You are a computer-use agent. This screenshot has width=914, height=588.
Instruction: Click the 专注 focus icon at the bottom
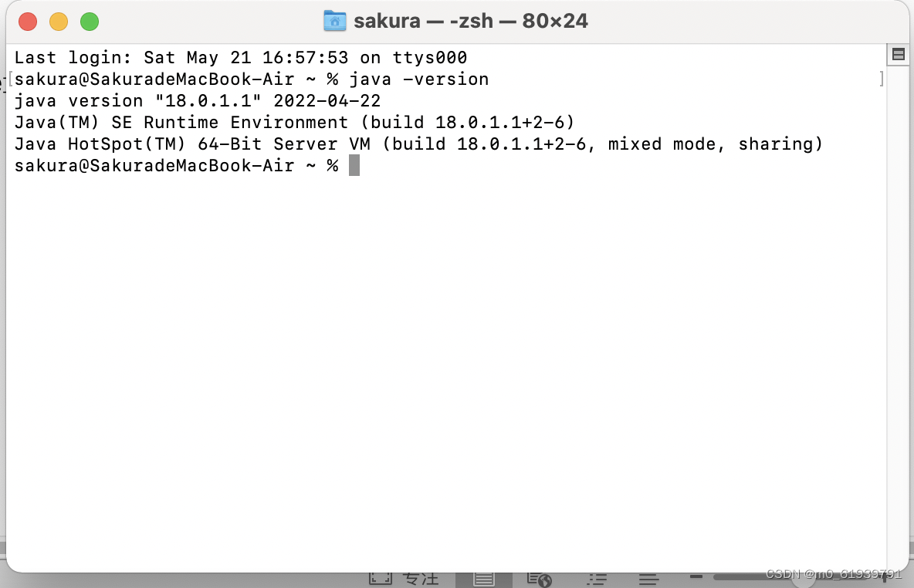[x=421, y=578]
